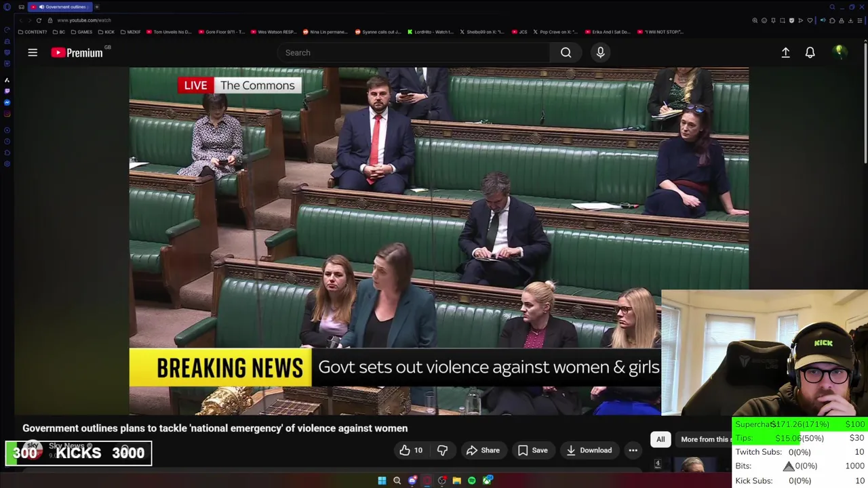Click the address bar URL youtube.com/watch
This screenshot has width=868, height=488.
84,20
